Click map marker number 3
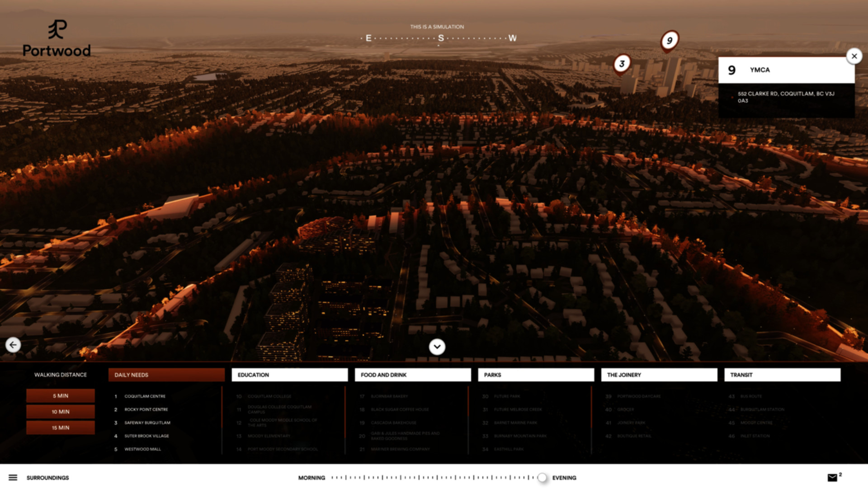 coord(622,64)
